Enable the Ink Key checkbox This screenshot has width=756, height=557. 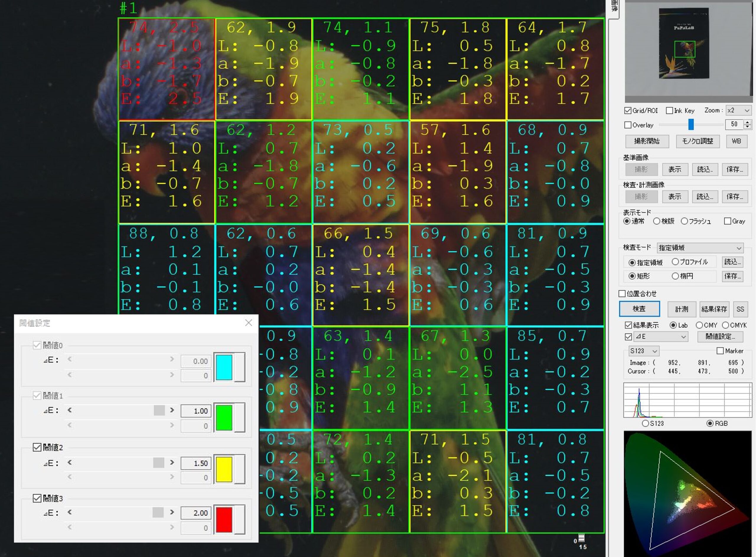669,111
